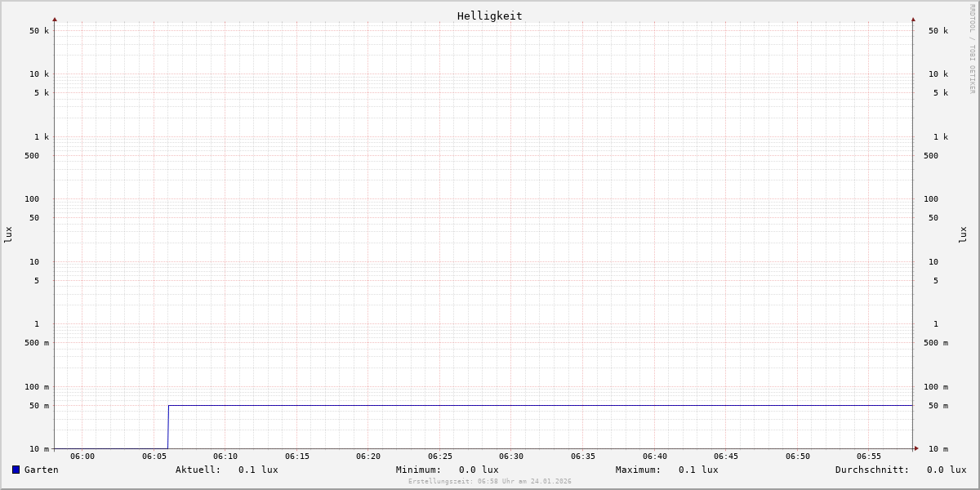
Task: Click the red arrow at the x-axis end
Action: coord(916,448)
